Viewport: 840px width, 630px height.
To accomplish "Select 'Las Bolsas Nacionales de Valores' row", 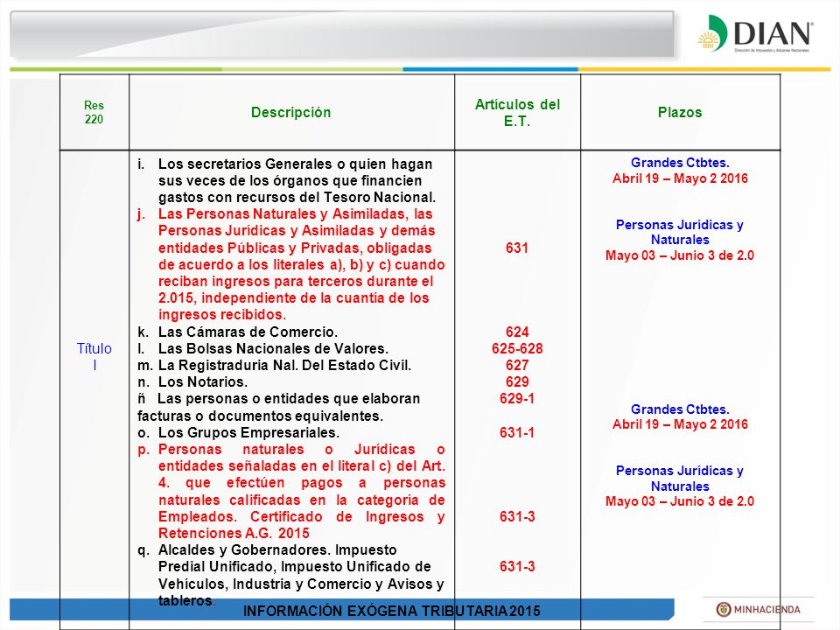I will (x=262, y=348).
